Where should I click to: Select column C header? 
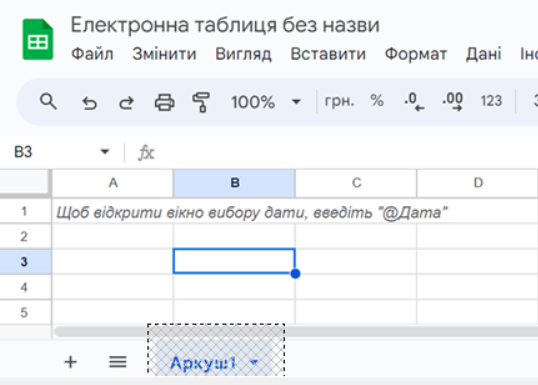tap(356, 183)
